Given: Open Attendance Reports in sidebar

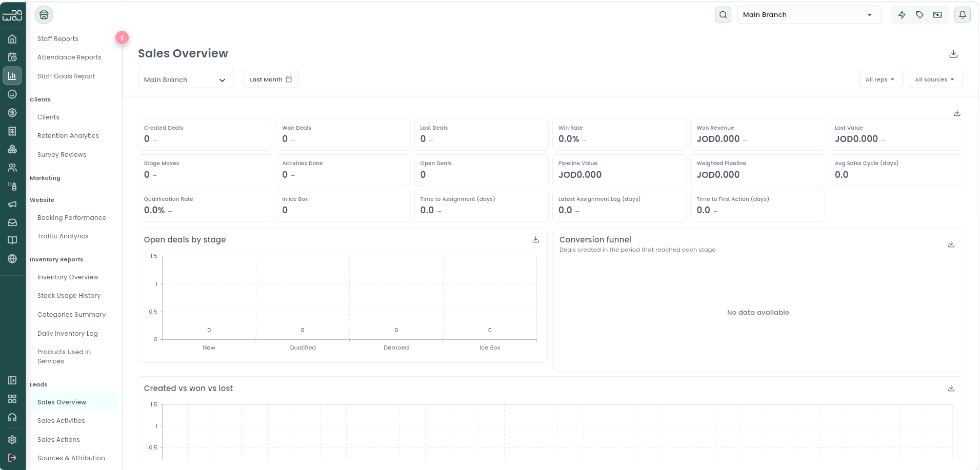Looking at the screenshot, I should point(69,57).
